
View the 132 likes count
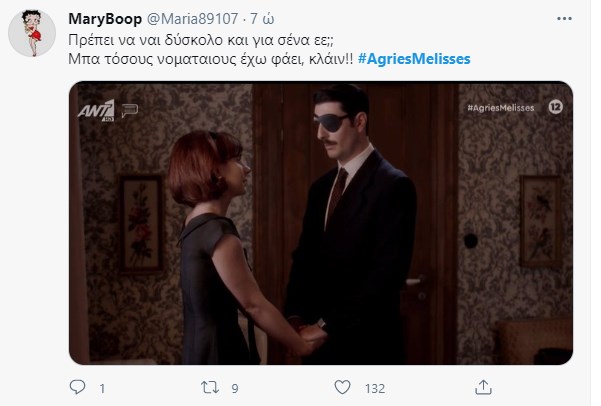(x=375, y=389)
